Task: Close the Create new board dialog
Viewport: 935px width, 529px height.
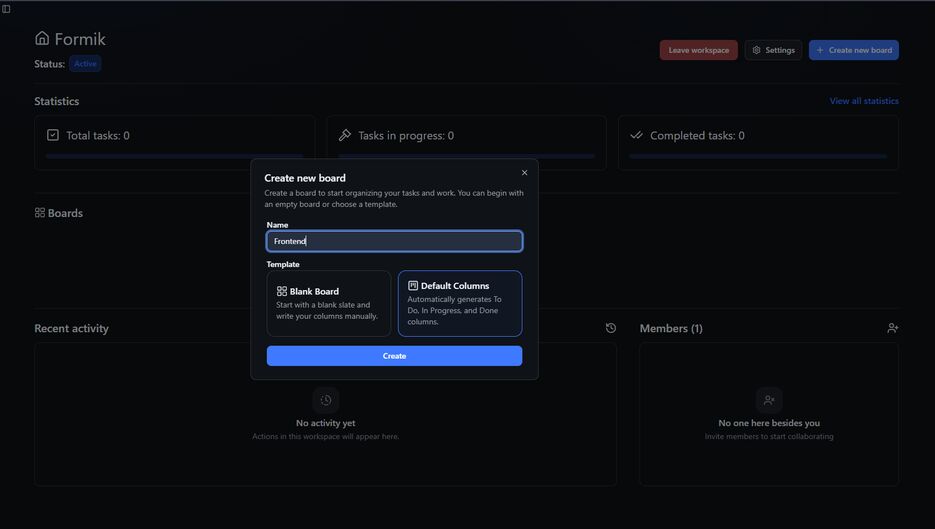Action: 525,173
